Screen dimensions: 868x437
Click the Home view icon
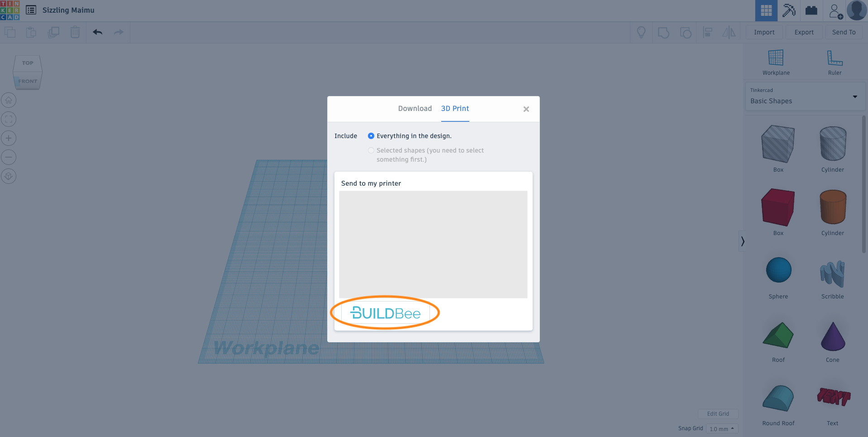9,100
